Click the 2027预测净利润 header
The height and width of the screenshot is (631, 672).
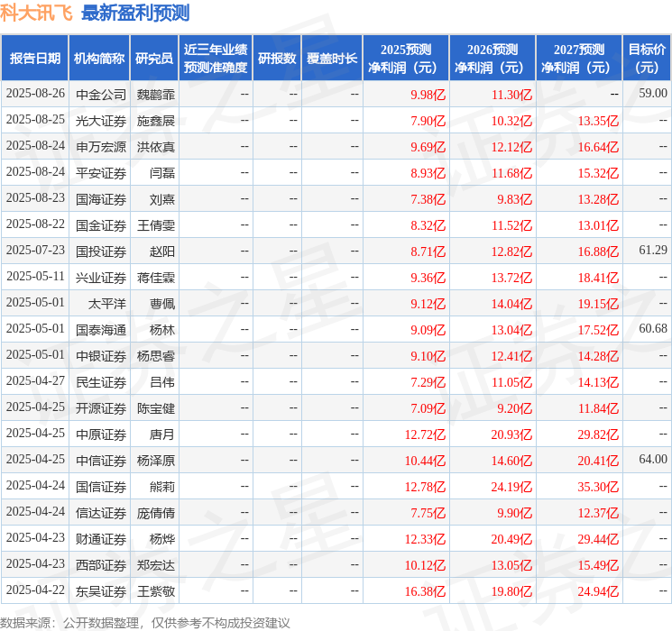coord(579,59)
